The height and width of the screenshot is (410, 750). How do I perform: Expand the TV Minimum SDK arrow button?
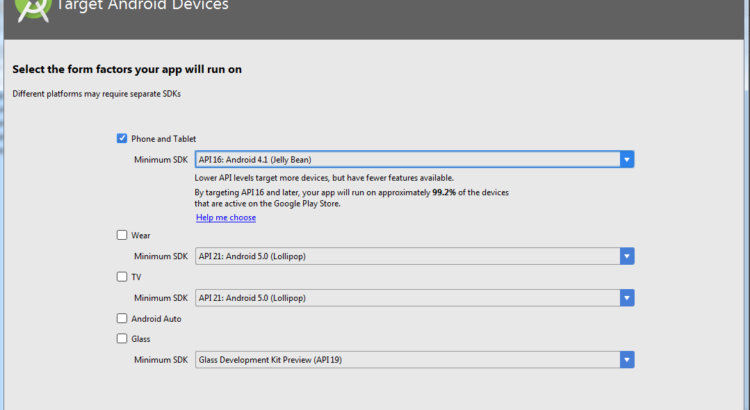point(626,298)
